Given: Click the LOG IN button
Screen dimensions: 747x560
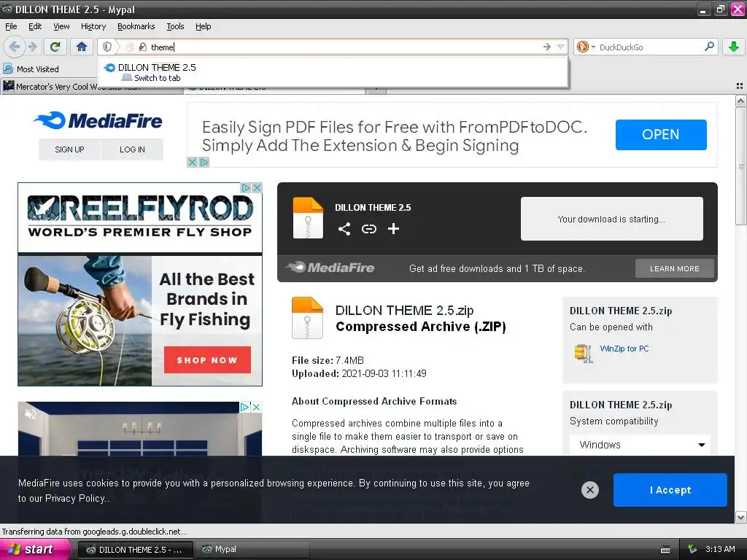Looking at the screenshot, I should (x=132, y=149).
